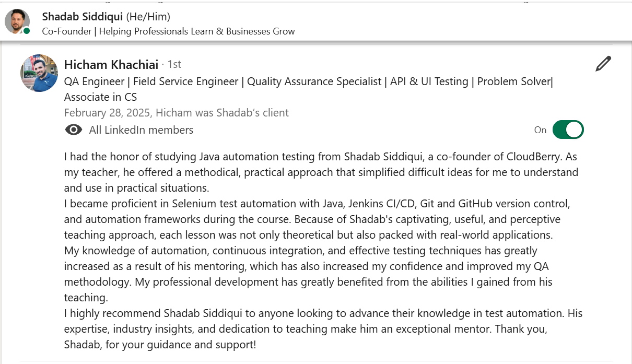The height and width of the screenshot is (364, 632).
Task: Open Shadab Siddiqui's profile photo
Action: tap(17, 21)
